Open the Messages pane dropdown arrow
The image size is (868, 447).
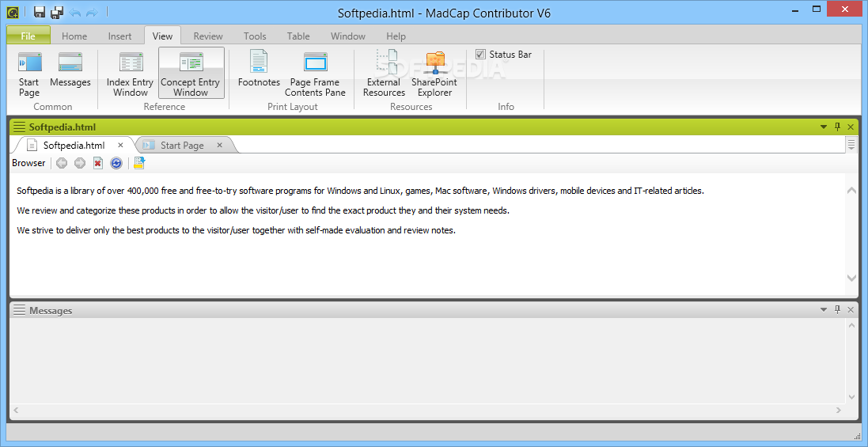pos(824,310)
